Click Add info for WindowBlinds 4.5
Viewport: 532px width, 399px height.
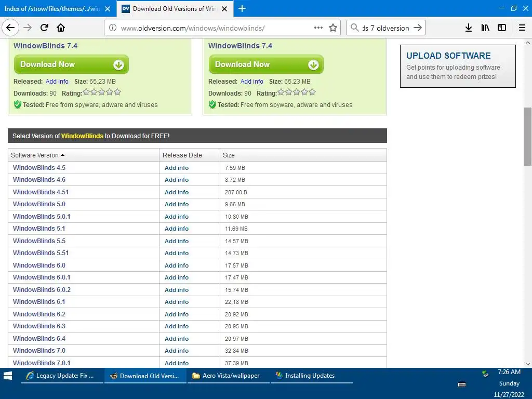(177, 168)
